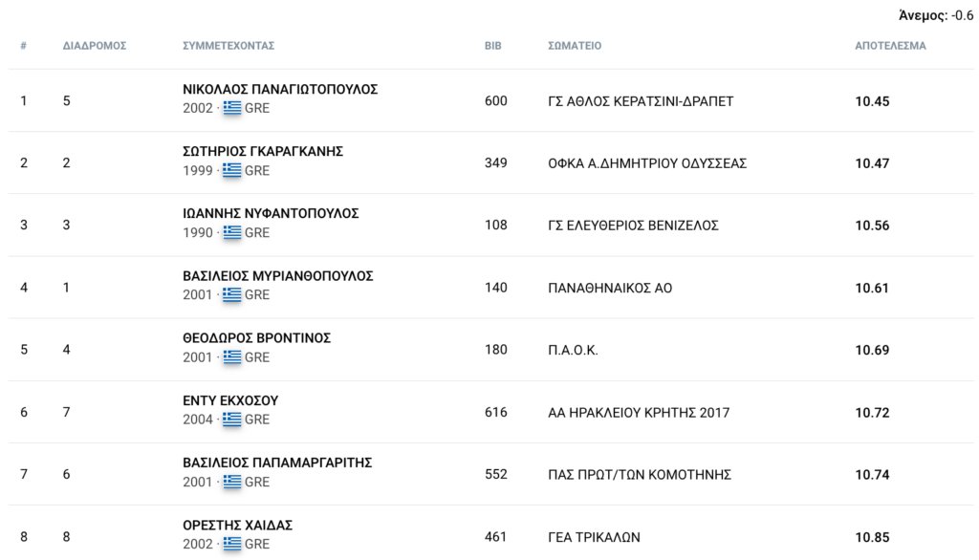Open athlete ΣΩΤΗΡΙΟΣ ΓΚΑΡΑΓΚΑΝΗΣ profile
The image size is (979, 560).
[x=263, y=151]
